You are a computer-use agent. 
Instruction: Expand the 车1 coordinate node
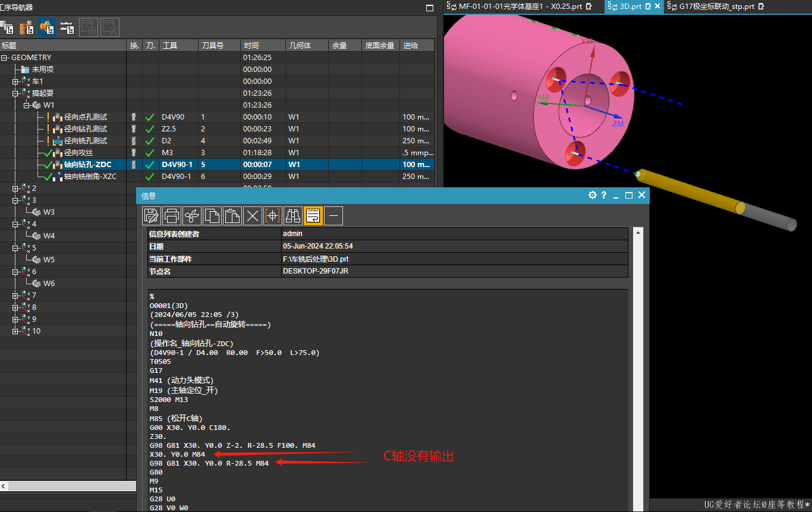pyautogui.click(x=15, y=81)
